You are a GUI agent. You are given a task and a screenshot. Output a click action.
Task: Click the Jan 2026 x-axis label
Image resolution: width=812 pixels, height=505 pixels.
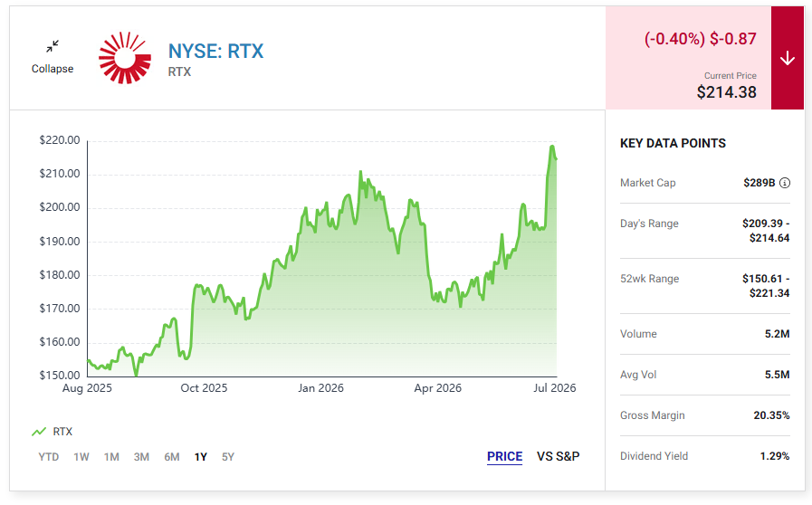point(320,388)
